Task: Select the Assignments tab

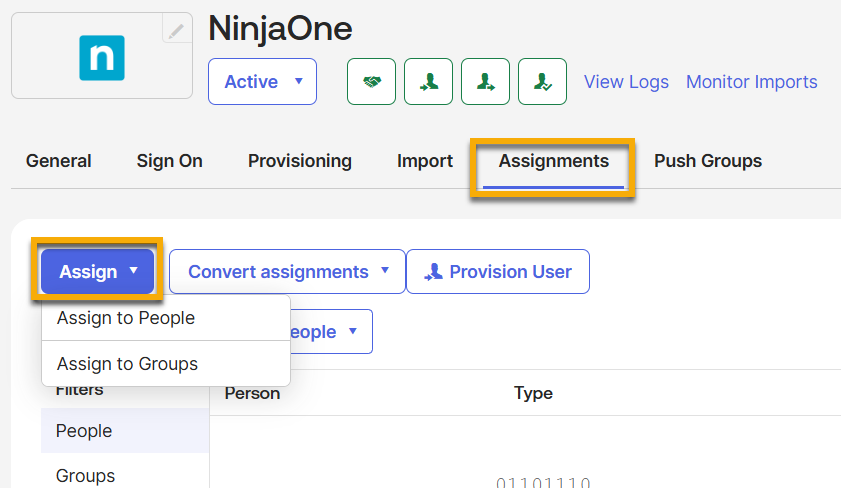Action: (554, 161)
